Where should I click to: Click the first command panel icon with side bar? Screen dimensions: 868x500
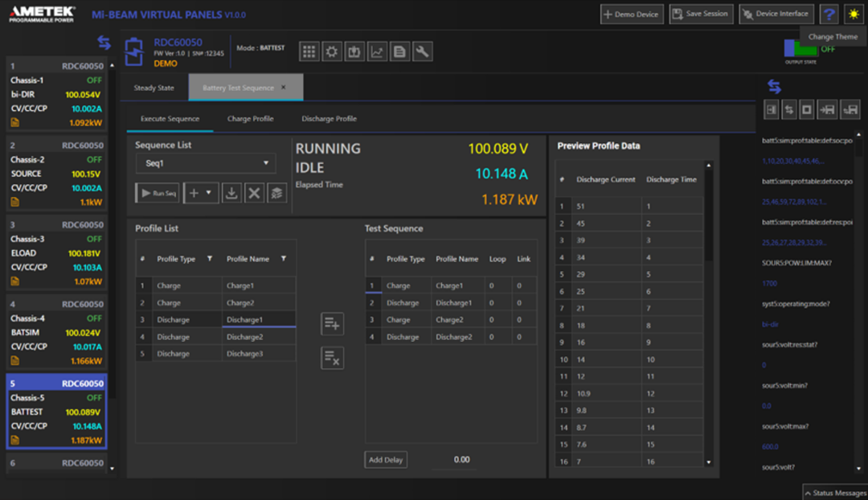click(x=771, y=109)
